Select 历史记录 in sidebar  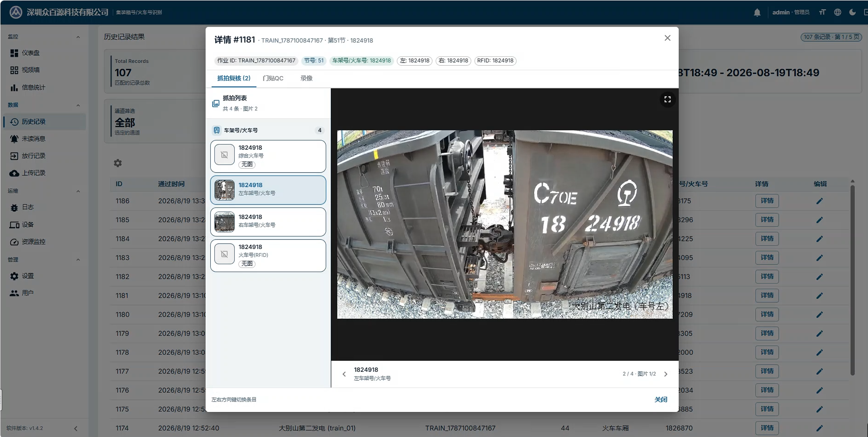(44, 122)
